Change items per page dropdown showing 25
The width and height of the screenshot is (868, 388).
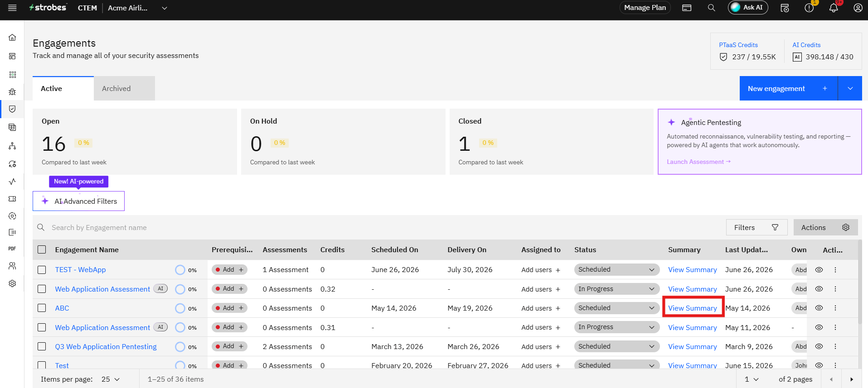(111, 379)
